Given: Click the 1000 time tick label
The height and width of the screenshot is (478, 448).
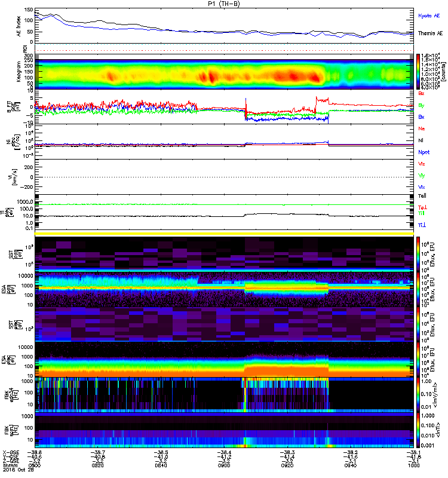Looking at the screenshot, I should coord(413,465).
